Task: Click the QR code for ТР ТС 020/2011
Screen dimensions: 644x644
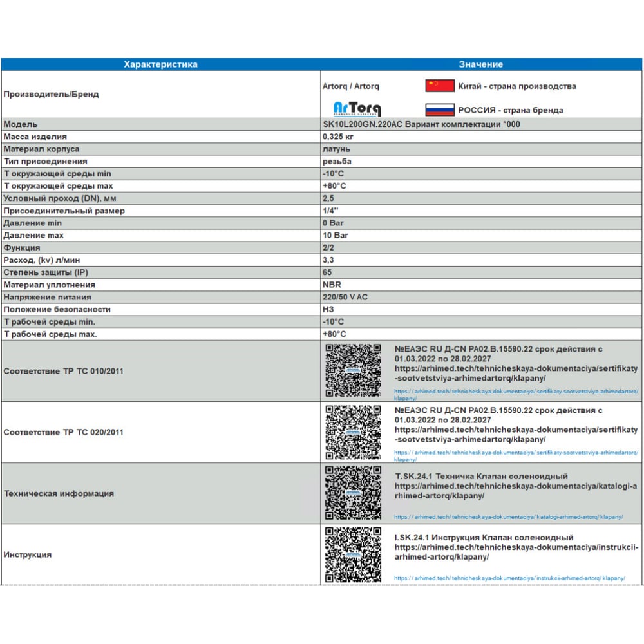Action: click(353, 432)
